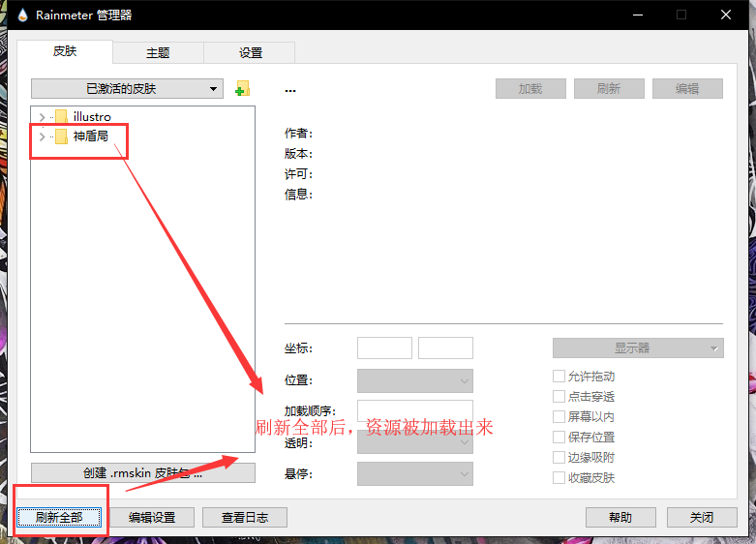The width and height of the screenshot is (756, 544).
Task: Minimize the Rainmeter manager window
Action: (x=638, y=15)
